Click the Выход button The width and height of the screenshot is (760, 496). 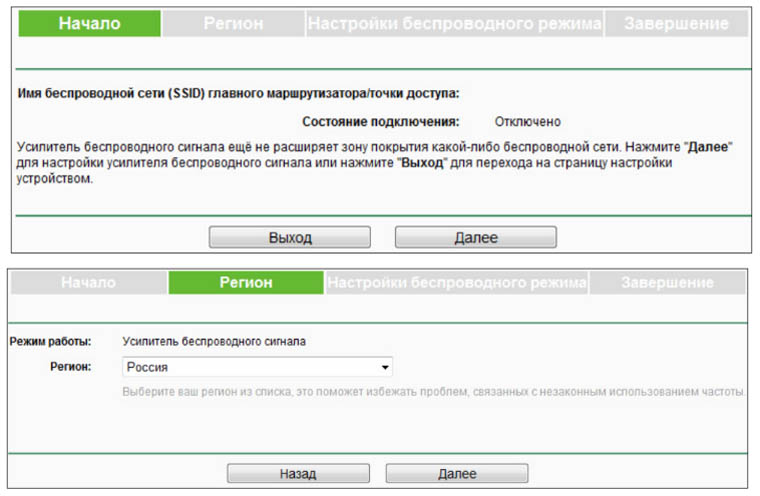[290, 238]
